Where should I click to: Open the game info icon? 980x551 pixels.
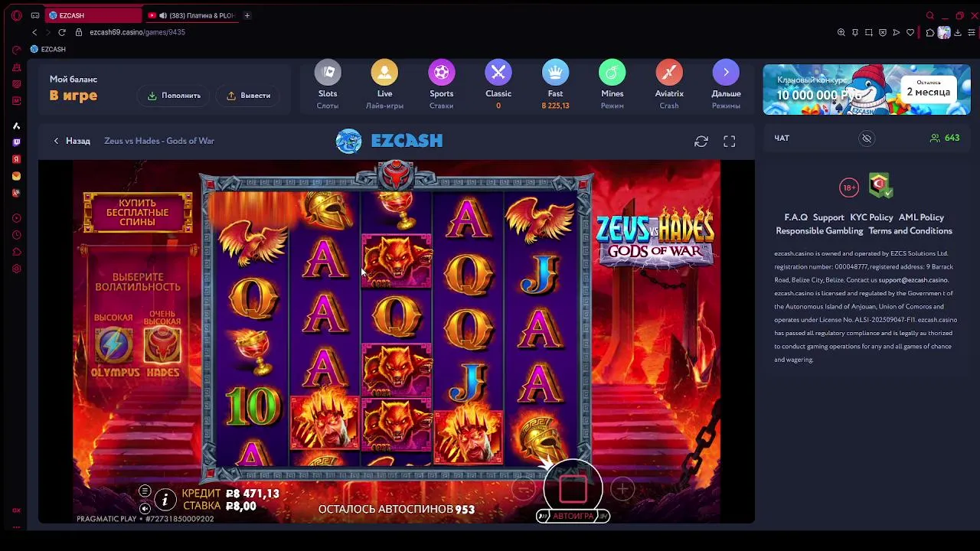(x=165, y=500)
